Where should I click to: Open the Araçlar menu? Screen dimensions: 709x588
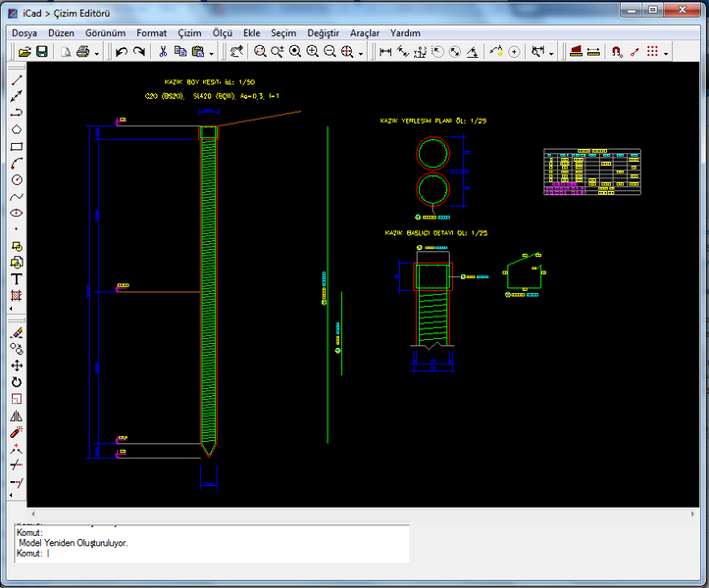pyautogui.click(x=365, y=33)
